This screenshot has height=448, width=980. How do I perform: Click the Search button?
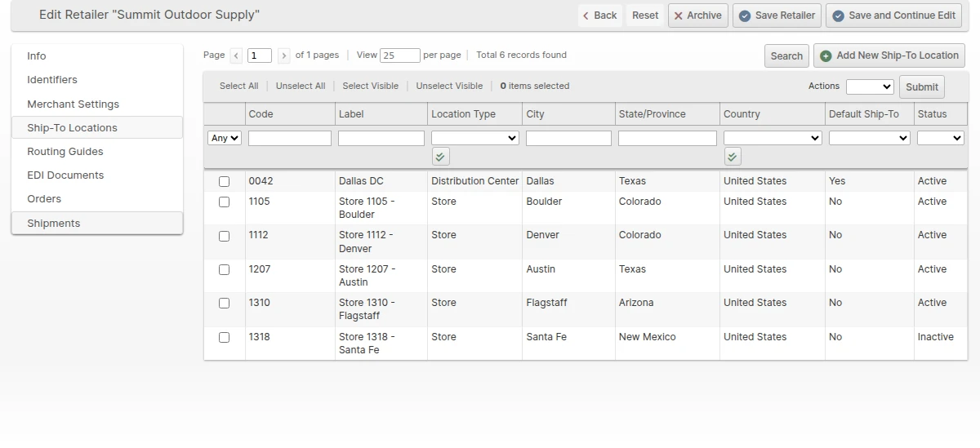pyautogui.click(x=786, y=55)
